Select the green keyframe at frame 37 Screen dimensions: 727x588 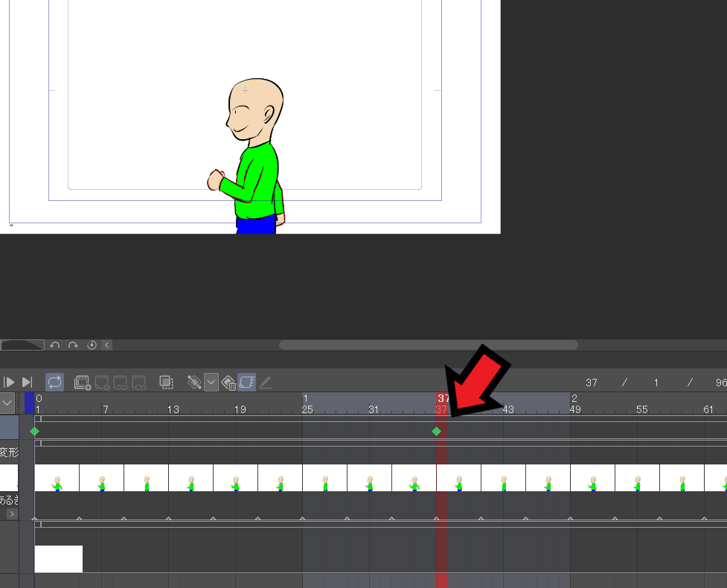[436, 431]
